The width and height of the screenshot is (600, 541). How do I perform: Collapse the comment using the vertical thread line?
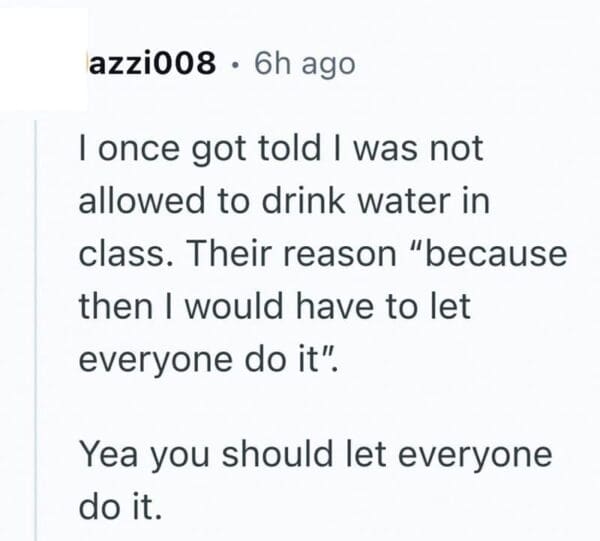coord(37,330)
